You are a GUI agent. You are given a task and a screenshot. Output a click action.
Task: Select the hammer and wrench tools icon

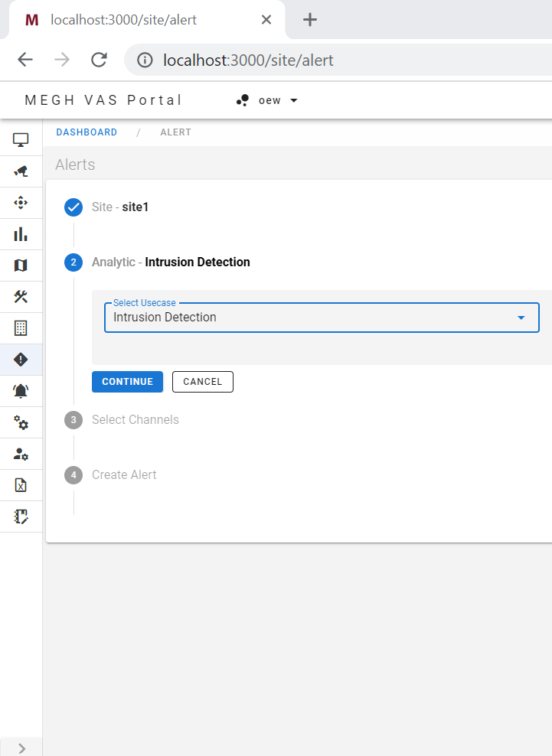point(21,297)
